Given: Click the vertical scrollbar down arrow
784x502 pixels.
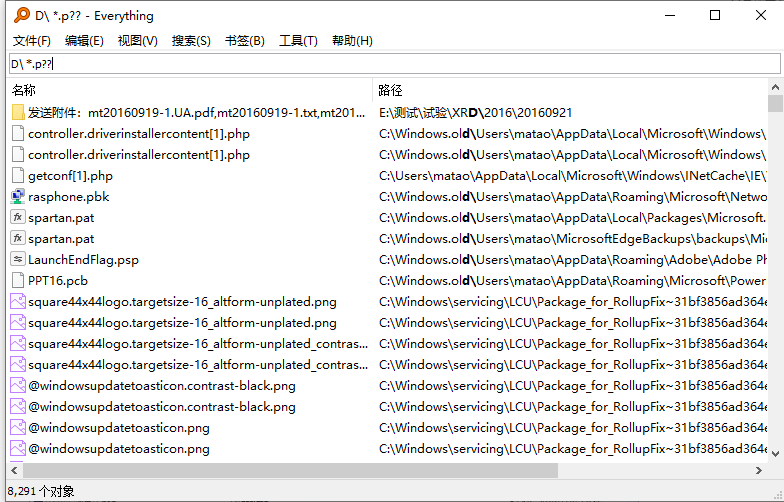Looking at the screenshot, I should tap(776, 454).
